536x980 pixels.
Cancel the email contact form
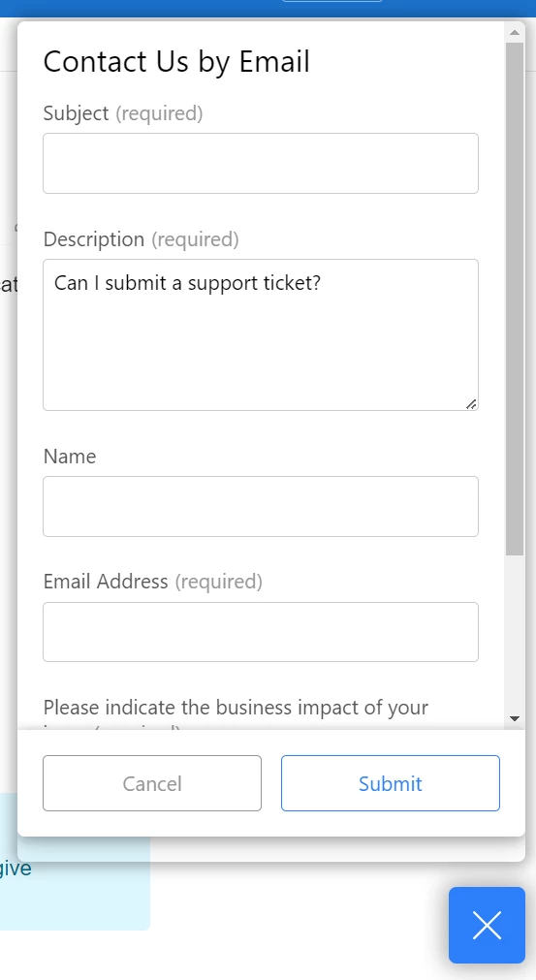(x=152, y=783)
